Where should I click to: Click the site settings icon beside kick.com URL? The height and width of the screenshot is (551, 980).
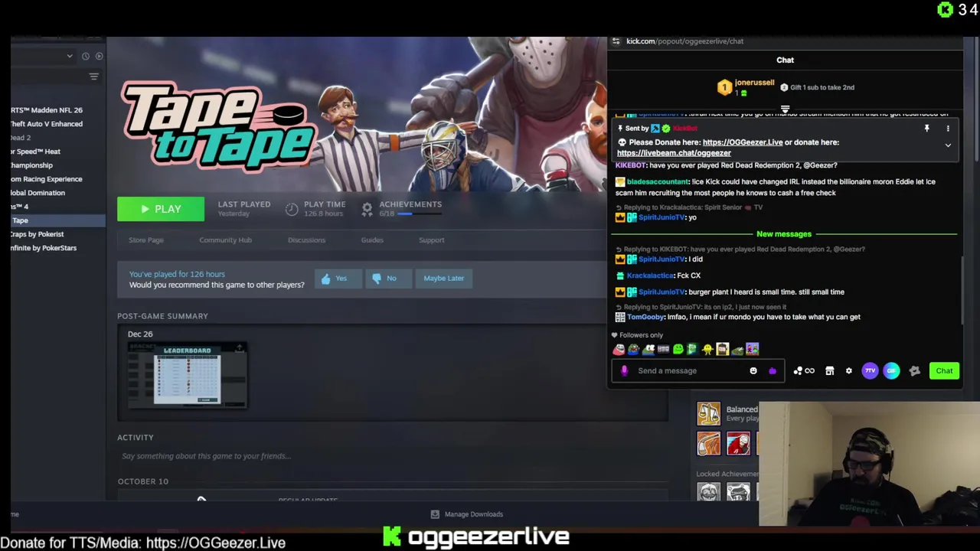616,41
